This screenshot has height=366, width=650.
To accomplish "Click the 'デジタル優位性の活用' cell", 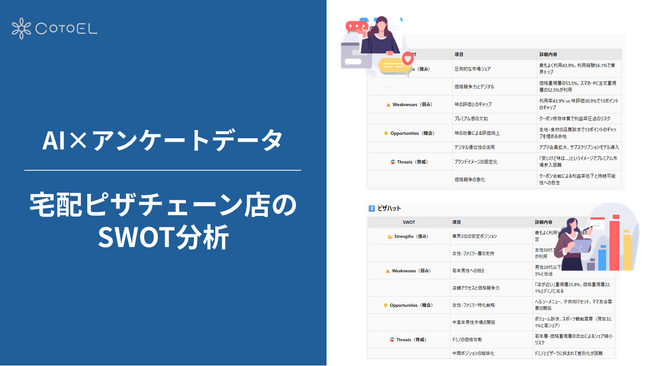I will coord(474,147).
